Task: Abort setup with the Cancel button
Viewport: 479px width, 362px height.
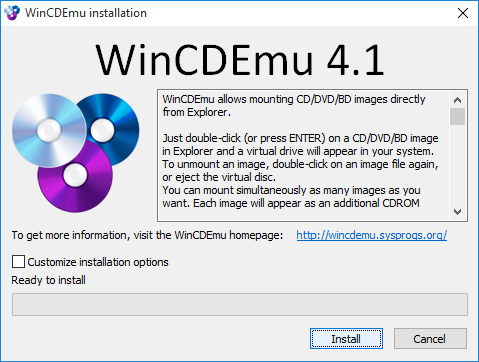Action: [430, 339]
